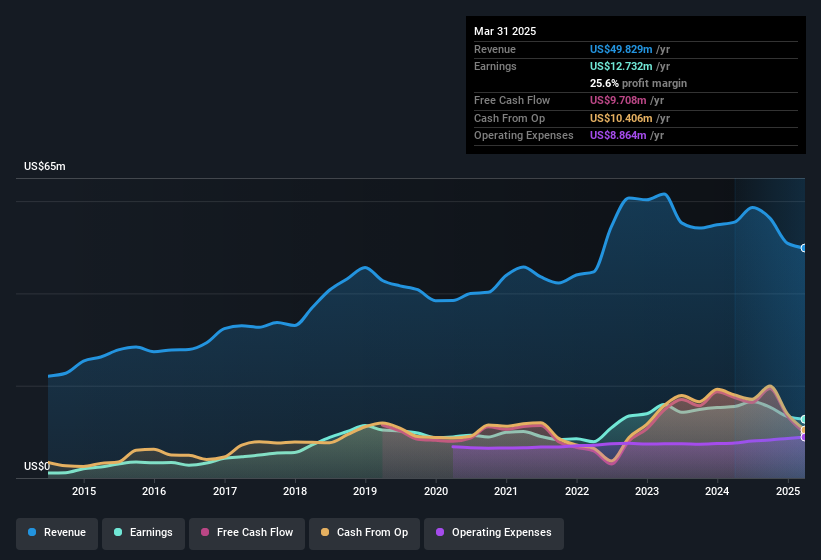The height and width of the screenshot is (560, 821).
Task: Click the 2022 x-axis label
Action: (x=576, y=491)
